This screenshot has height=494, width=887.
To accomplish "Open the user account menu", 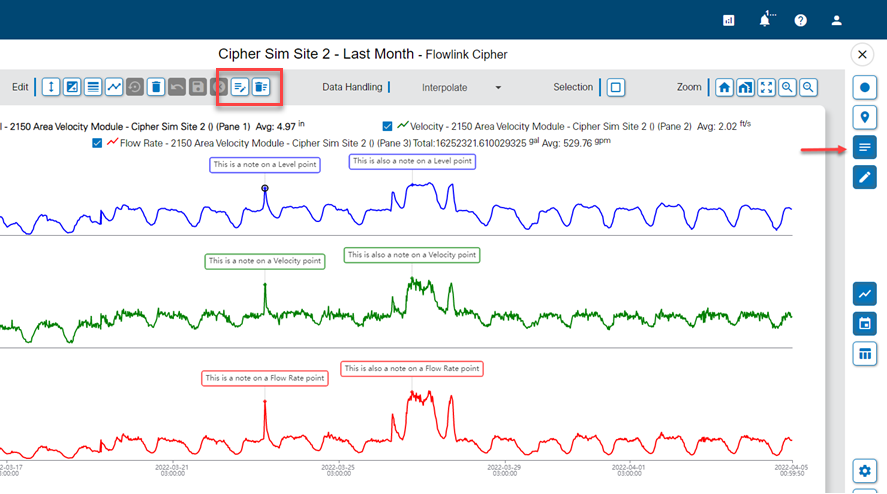I will [x=837, y=20].
